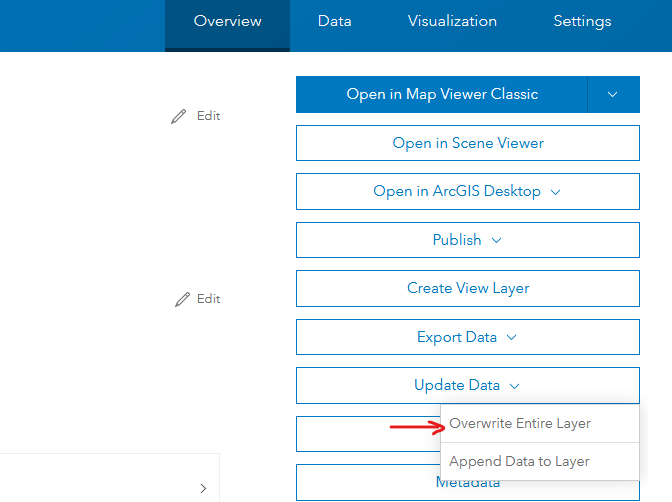Click Open in Map Viewer Classic
Image resolution: width=672 pixels, height=502 pixels.
coord(442,94)
